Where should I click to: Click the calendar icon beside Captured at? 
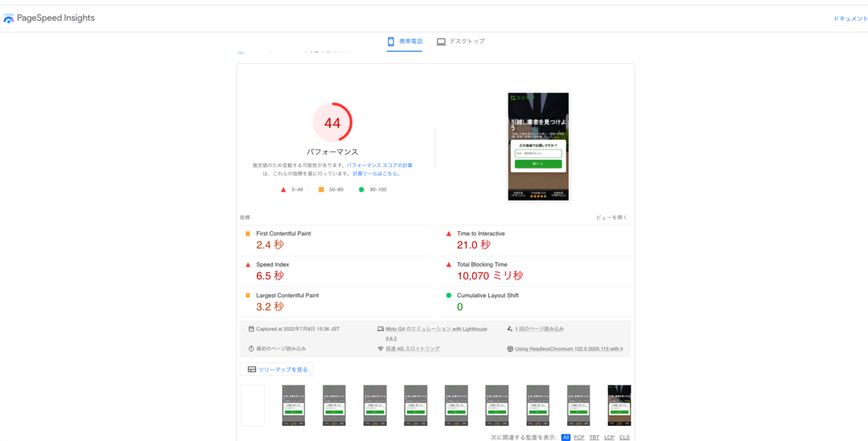(x=251, y=329)
